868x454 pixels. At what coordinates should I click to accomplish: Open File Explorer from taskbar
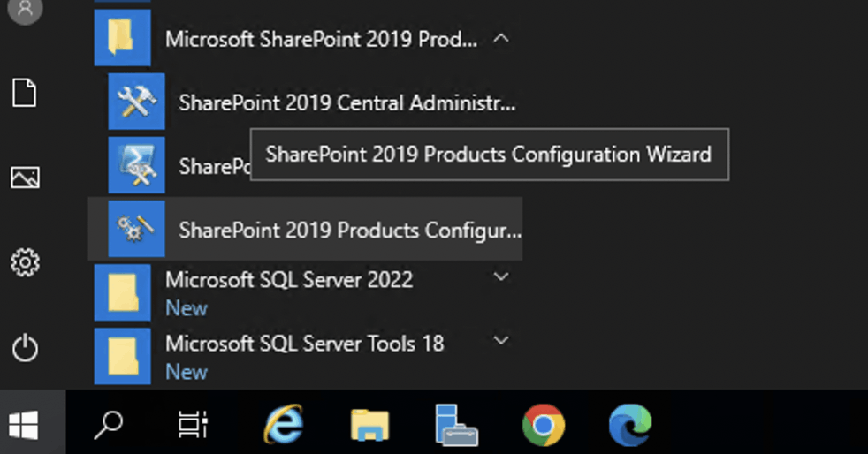[369, 427]
